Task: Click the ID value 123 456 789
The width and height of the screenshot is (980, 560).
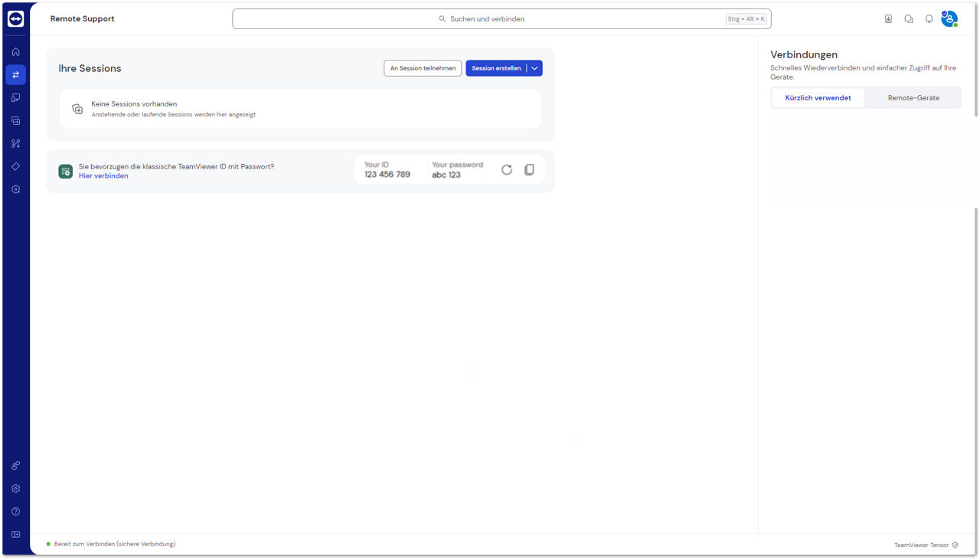Action: tap(387, 175)
